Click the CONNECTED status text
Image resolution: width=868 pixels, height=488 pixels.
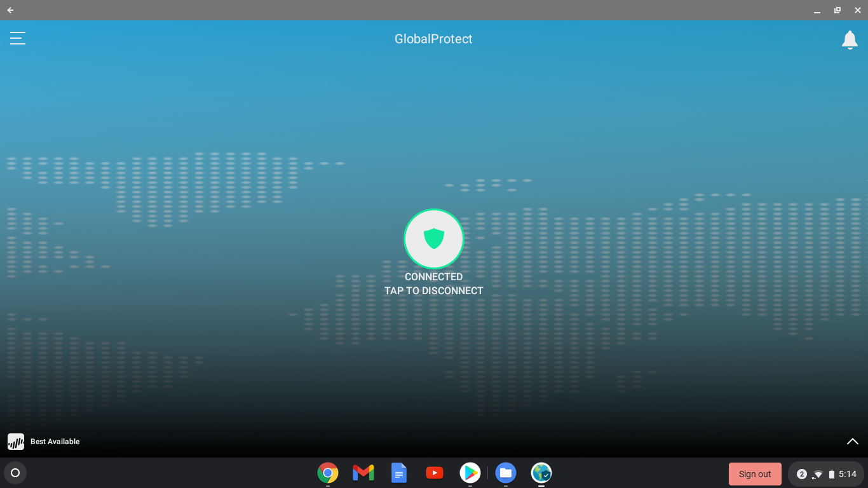(x=434, y=277)
